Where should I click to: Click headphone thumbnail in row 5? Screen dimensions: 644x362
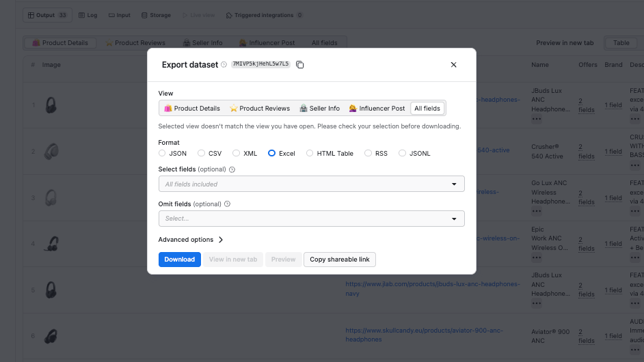[51, 290]
